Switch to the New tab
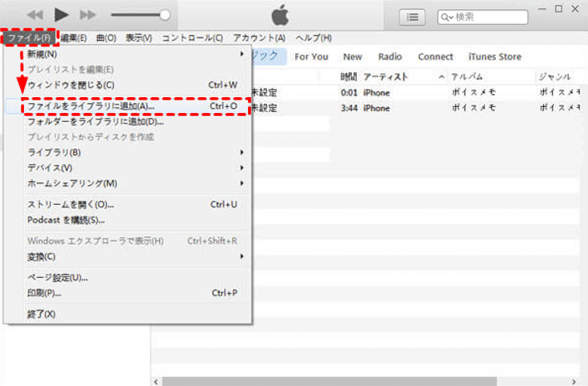588x386 pixels. coord(352,56)
